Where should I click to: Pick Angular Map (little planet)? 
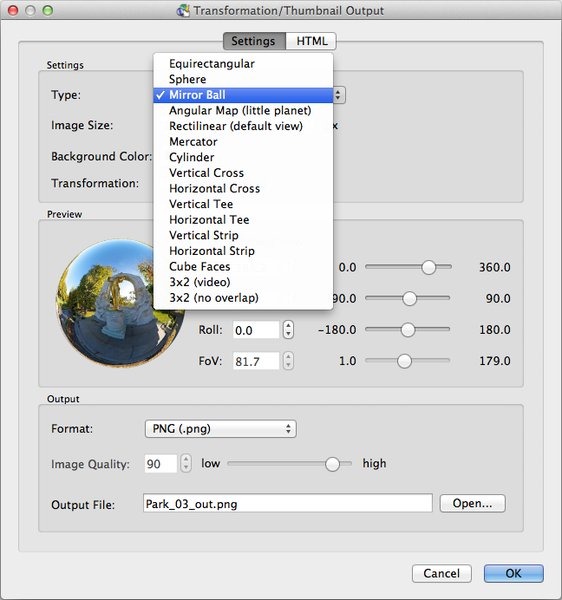[243, 111]
